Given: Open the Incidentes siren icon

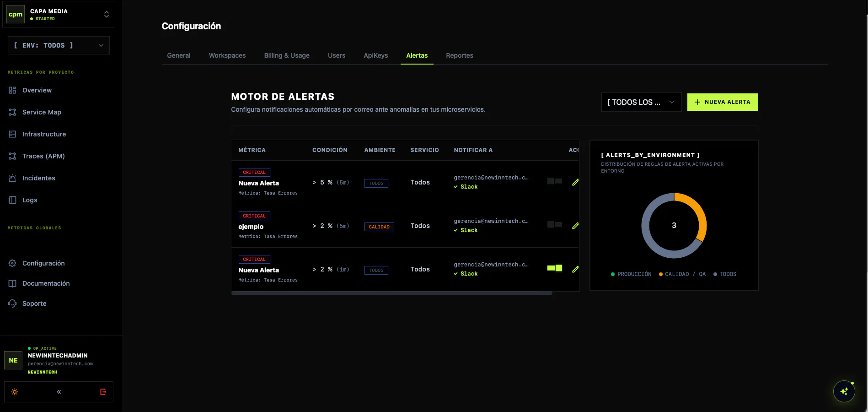Looking at the screenshot, I should 12,178.
